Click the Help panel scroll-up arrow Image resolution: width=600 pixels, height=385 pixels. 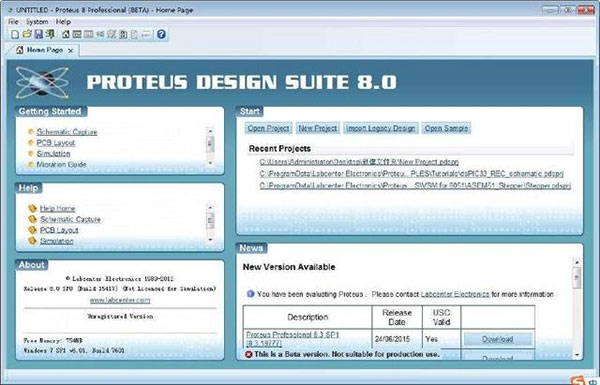pos(210,207)
